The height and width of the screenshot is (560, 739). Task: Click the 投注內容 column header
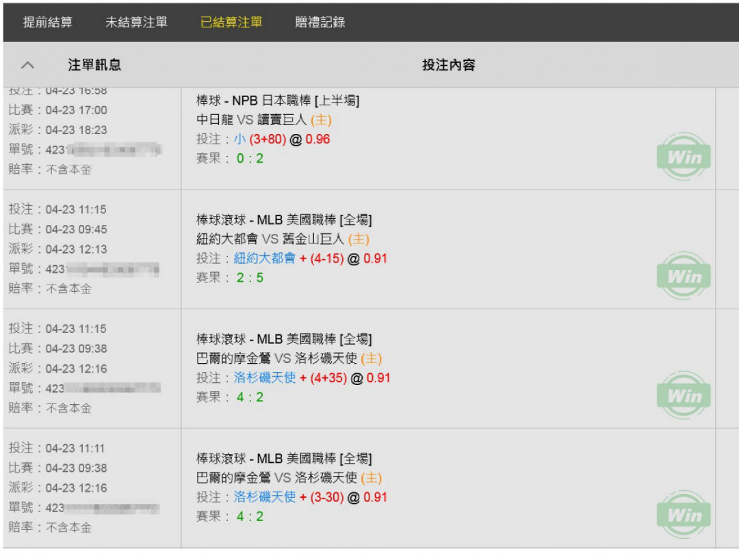point(449,65)
